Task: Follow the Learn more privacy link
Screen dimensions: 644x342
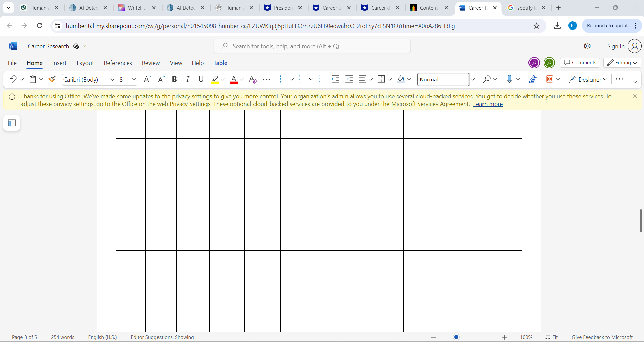Action: pyautogui.click(x=488, y=104)
